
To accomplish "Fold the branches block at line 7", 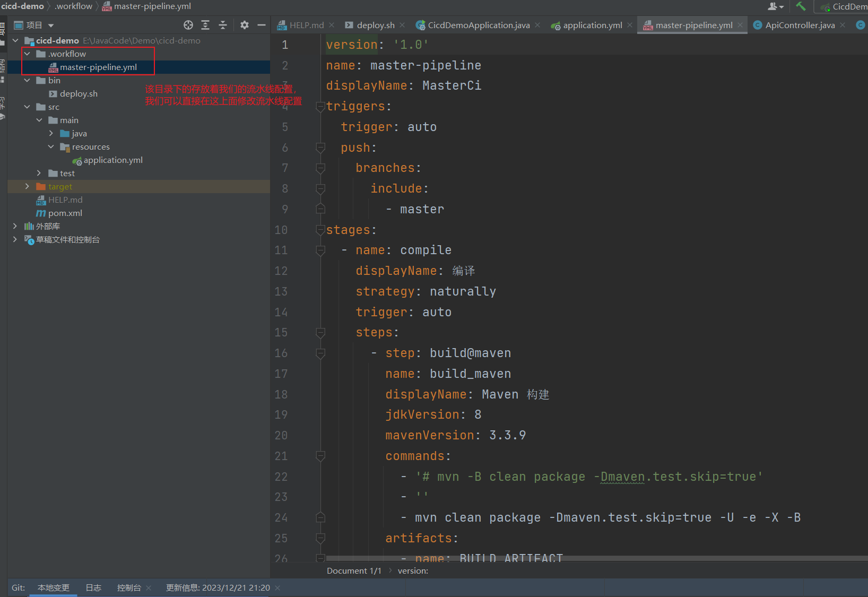I will pos(320,168).
